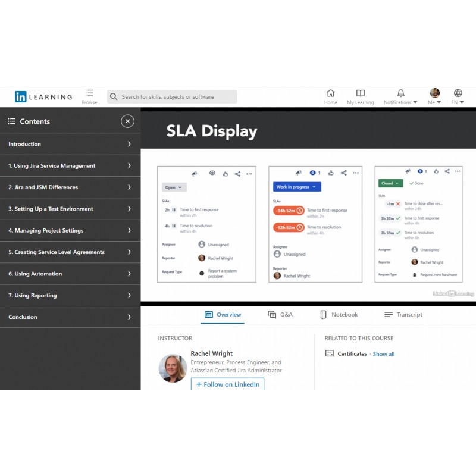Viewport: 476px width, 476px height.
Task: Click the search magnifier icon
Action: click(114, 96)
